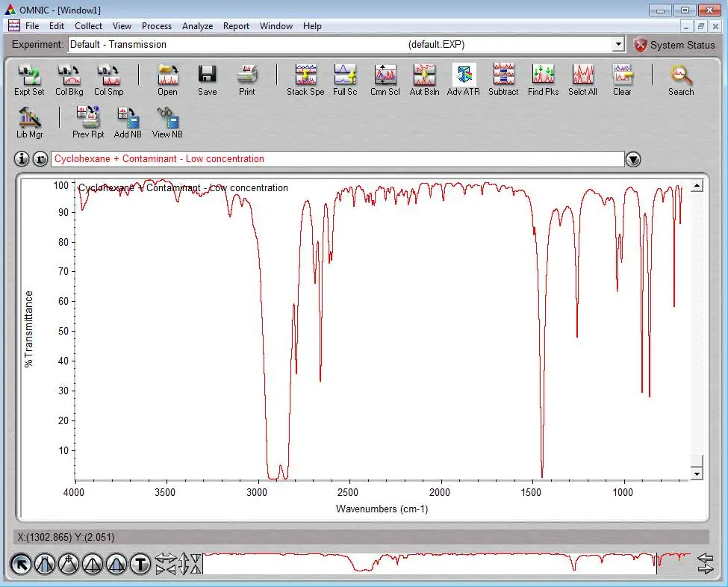Open the Report menu

(x=236, y=26)
